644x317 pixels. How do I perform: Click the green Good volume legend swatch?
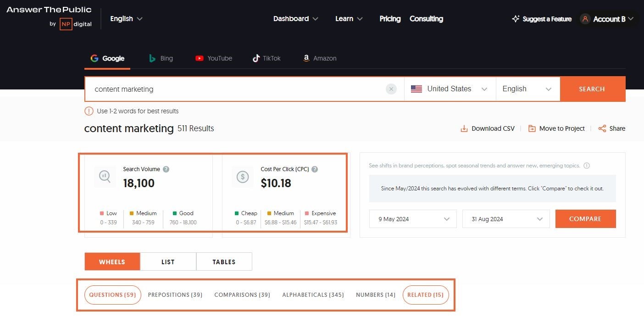click(175, 213)
